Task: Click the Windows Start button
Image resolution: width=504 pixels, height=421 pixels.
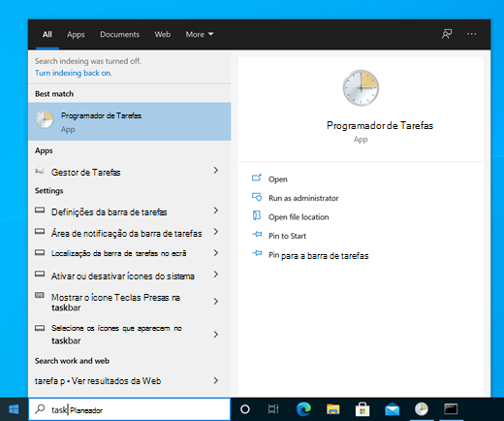Action: tap(14, 409)
